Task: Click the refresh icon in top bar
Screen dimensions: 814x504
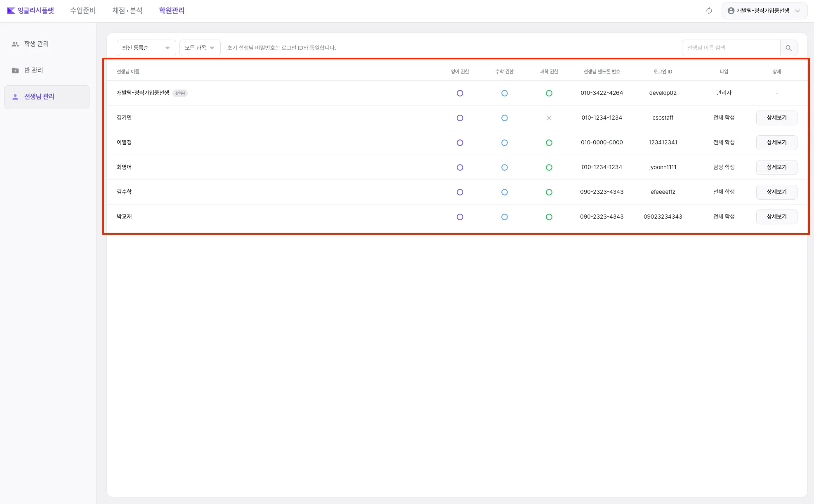Action: click(709, 11)
